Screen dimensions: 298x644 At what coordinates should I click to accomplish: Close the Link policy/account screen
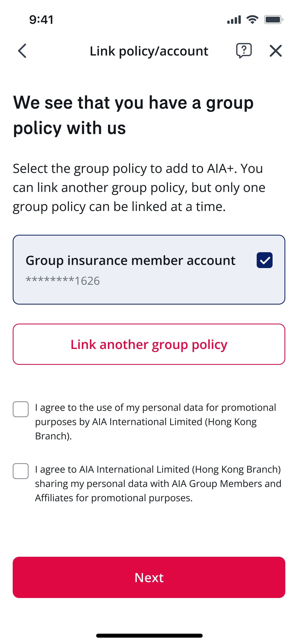[x=276, y=51]
